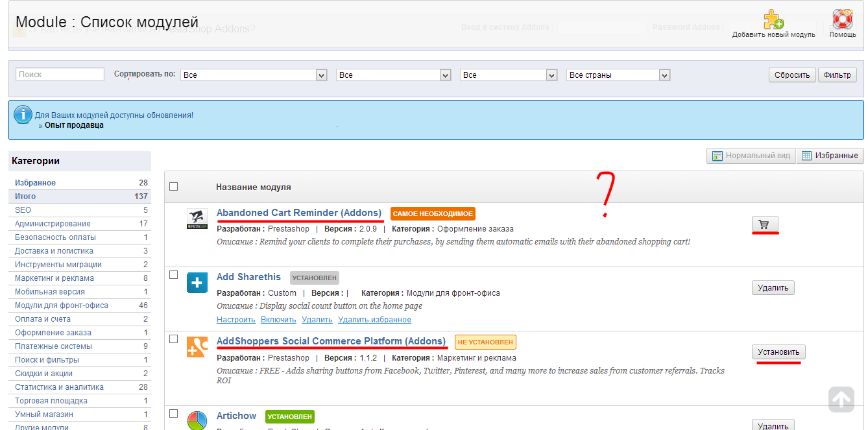The height and width of the screenshot is (430, 868).
Task: Click the Abandoned Cart Reminder module logo
Action: (x=197, y=219)
